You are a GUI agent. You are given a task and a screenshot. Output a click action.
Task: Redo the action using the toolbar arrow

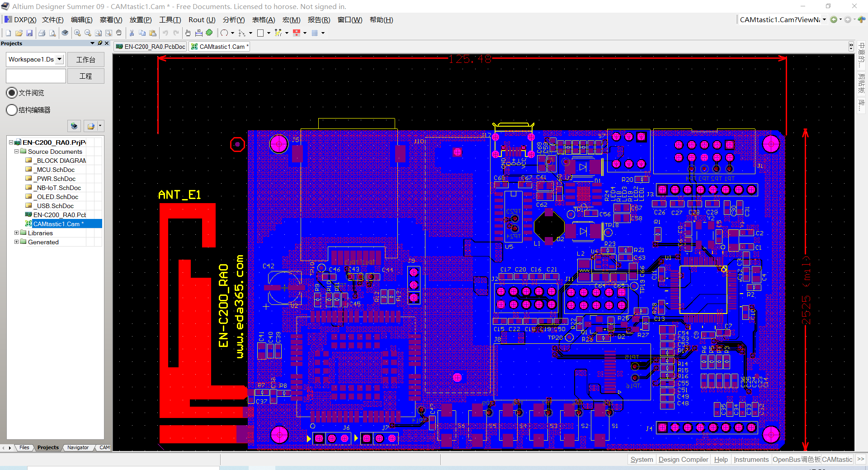click(x=176, y=33)
